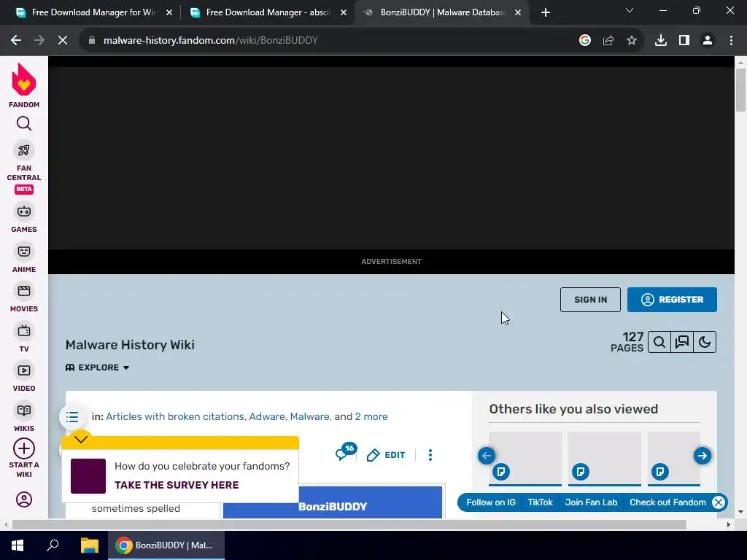Open Chrome profile icon
The width and height of the screenshot is (747, 560).
708,41
